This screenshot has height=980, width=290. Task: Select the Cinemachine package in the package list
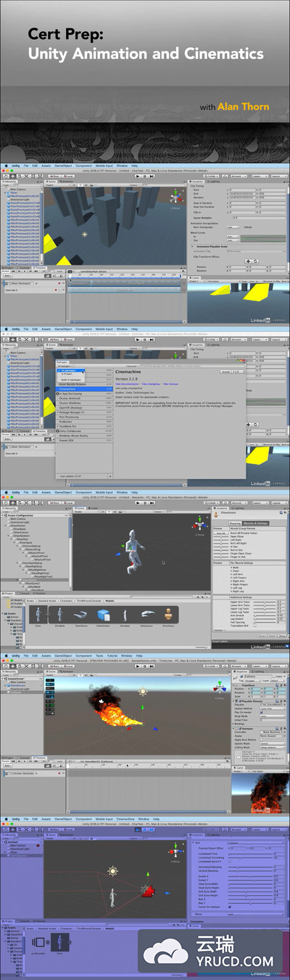84,388
